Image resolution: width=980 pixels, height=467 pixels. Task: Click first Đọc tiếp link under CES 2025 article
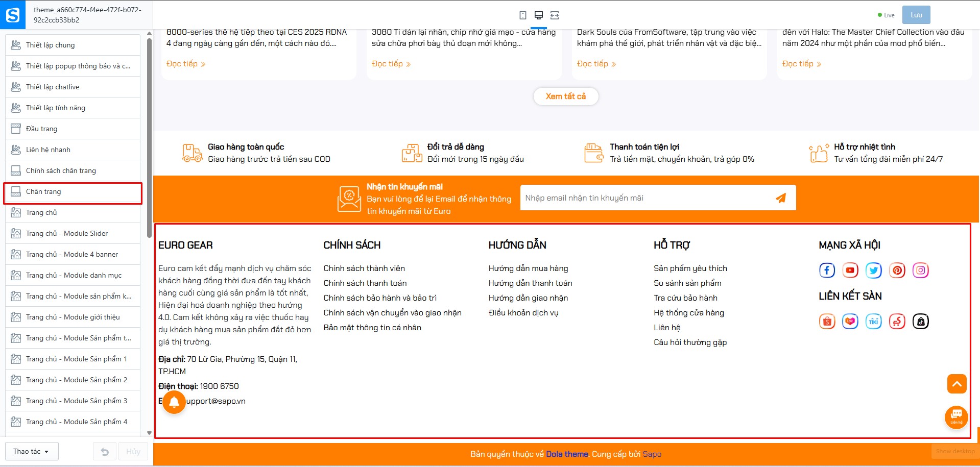[x=186, y=64]
